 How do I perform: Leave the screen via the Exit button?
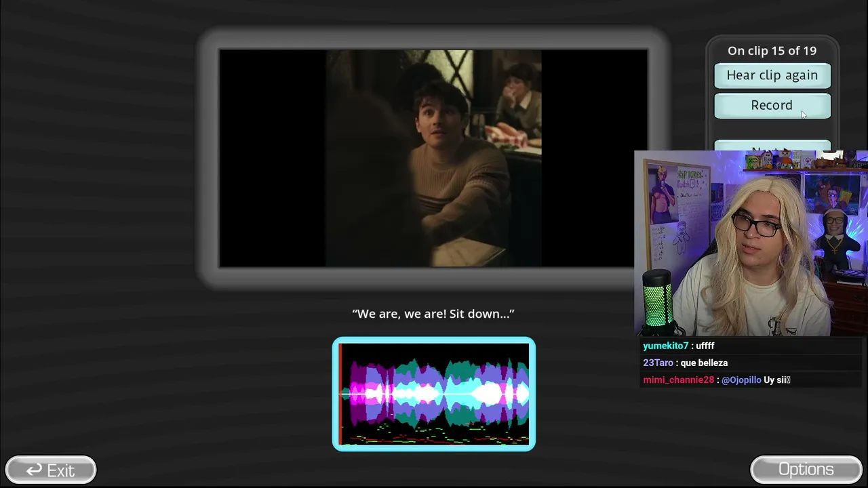point(51,470)
